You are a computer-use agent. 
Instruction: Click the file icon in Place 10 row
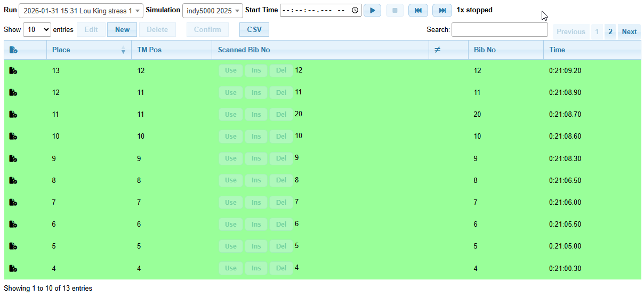coord(14,136)
